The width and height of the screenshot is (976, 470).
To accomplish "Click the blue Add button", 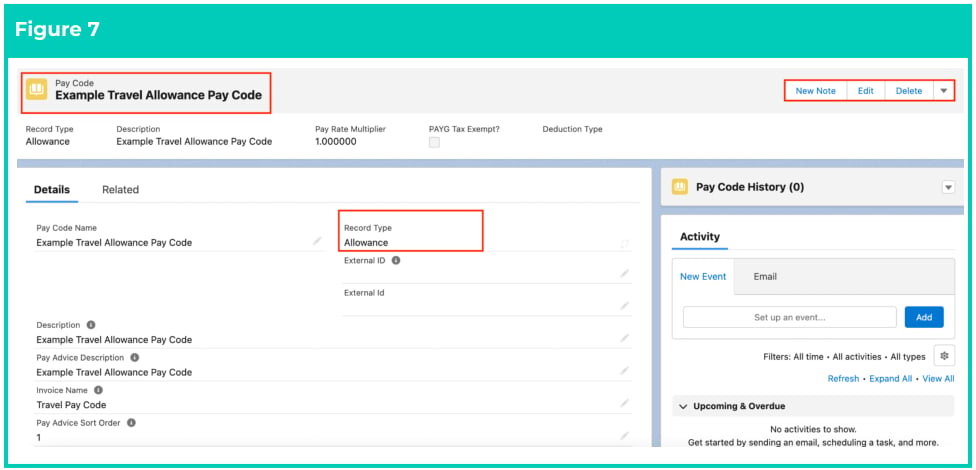I will click(924, 317).
